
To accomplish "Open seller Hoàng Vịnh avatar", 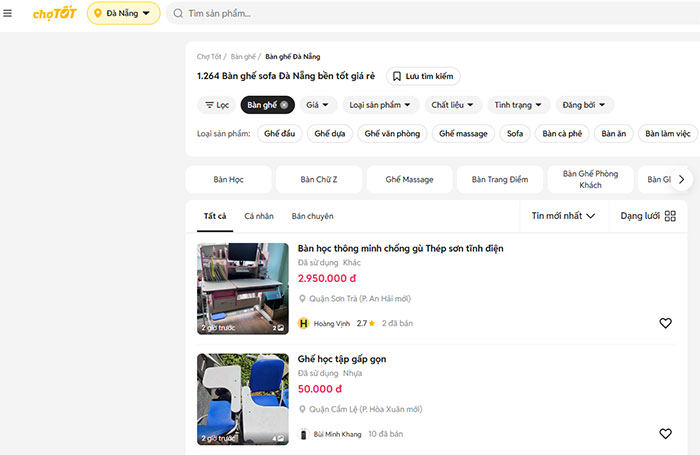I will tap(304, 323).
